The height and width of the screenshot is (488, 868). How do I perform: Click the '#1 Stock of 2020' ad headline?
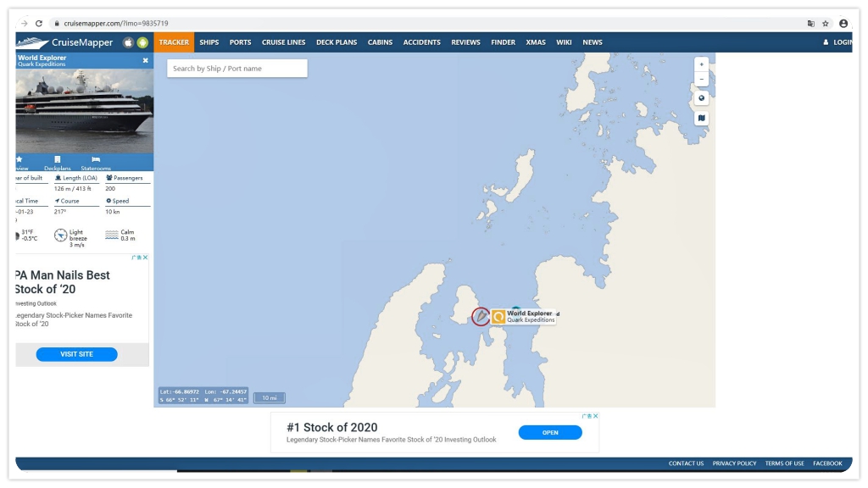point(332,427)
